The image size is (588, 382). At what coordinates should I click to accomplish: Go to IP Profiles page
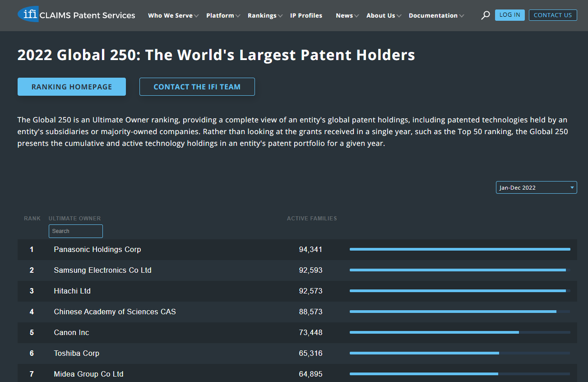click(306, 15)
